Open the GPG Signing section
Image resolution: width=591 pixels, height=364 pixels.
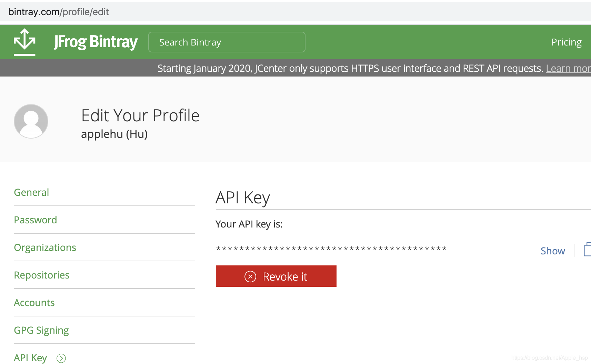[x=41, y=330]
